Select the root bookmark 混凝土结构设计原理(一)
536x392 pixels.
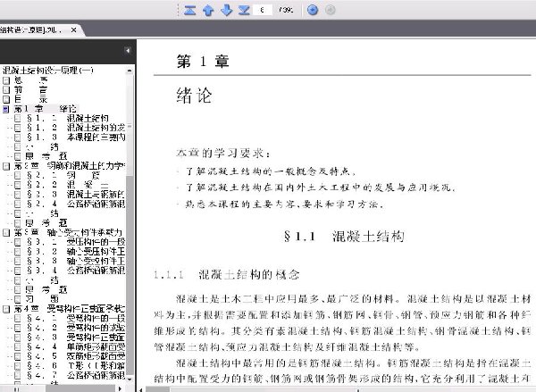[48, 71]
